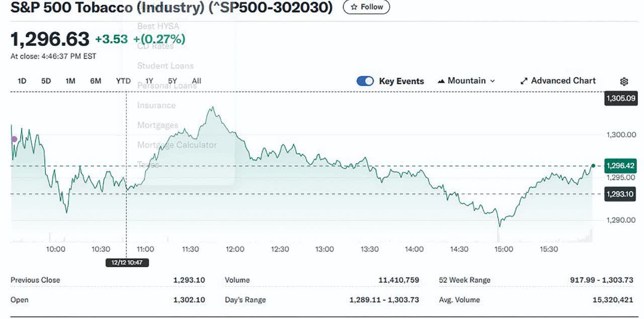Click the Advanced Chart expand arrows icon
The height and width of the screenshot is (319, 644).
tap(524, 81)
